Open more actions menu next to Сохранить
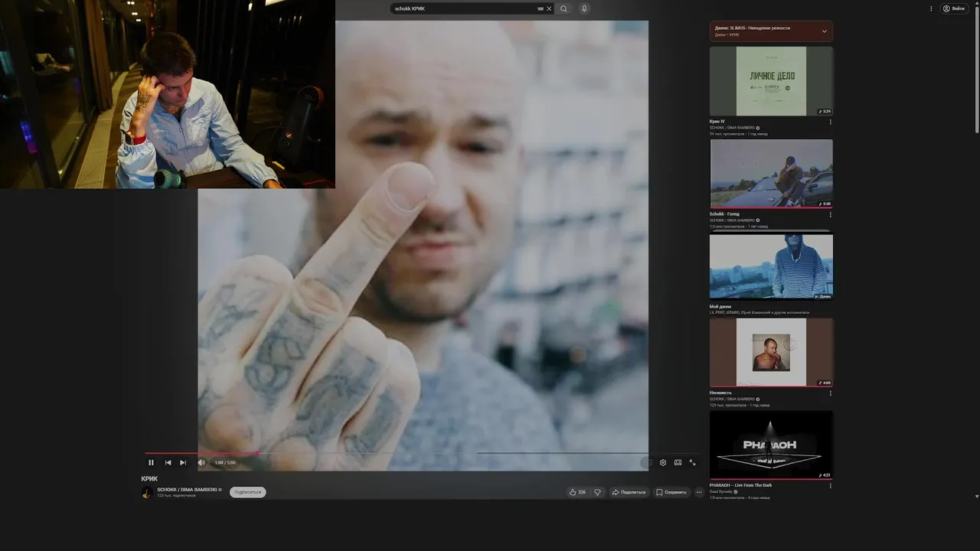Image resolution: width=980 pixels, height=551 pixels. (698, 492)
